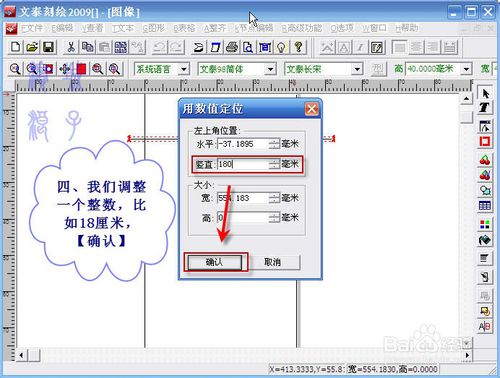Cut selection with the scissors icon
The height and width of the screenshot is (378, 500).
(x=71, y=47)
